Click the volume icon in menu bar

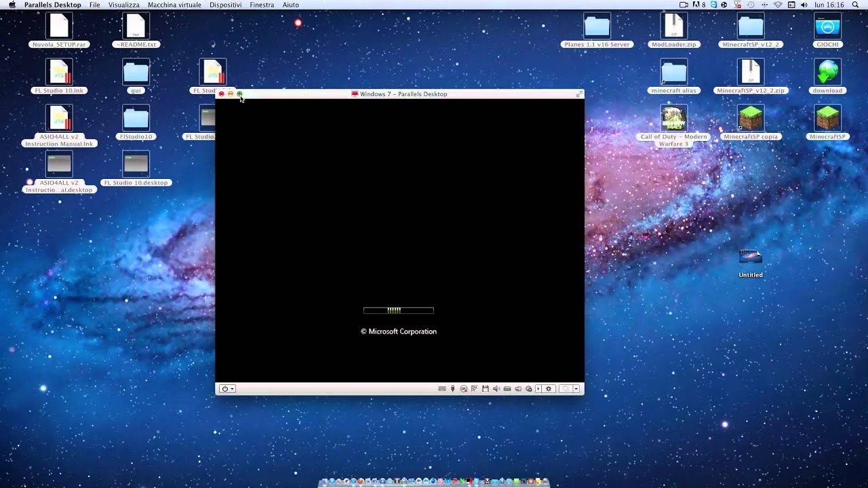click(x=804, y=5)
